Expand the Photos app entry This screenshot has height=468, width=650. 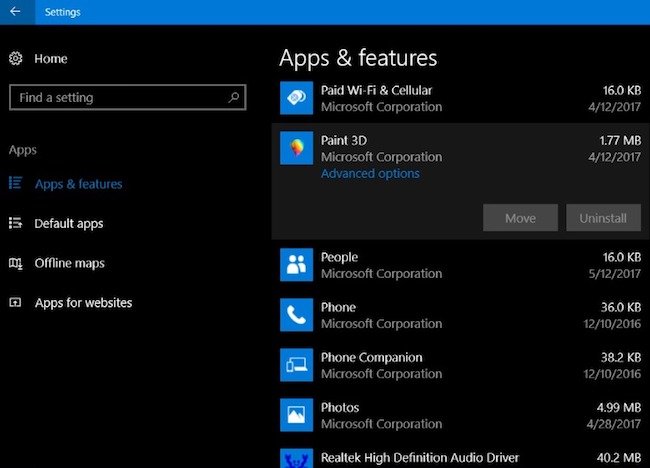(460, 416)
